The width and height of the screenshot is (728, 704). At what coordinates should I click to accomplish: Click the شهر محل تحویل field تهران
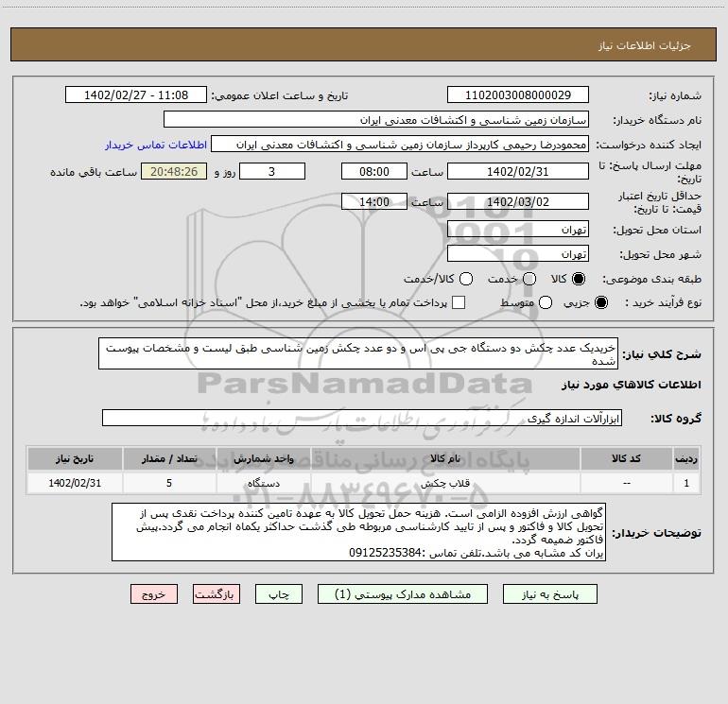click(518, 253)
